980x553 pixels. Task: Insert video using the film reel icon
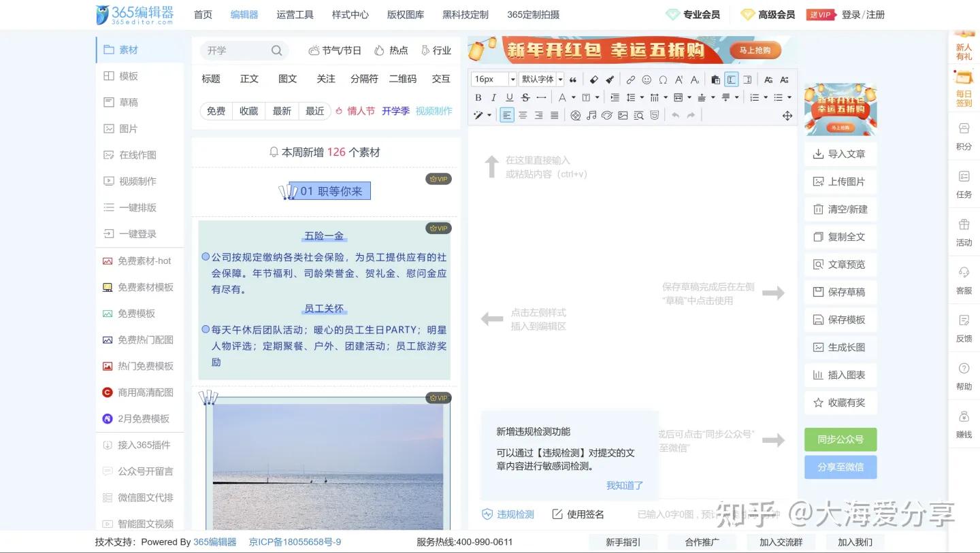(575, 115)
